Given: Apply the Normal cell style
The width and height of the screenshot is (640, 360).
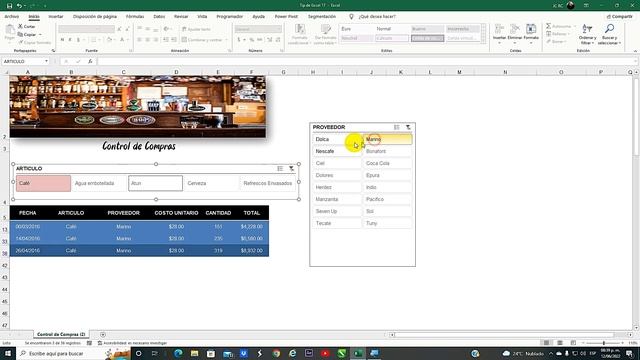Looking at the screenshot, I should pyautogui.click(x=391, y=29).
